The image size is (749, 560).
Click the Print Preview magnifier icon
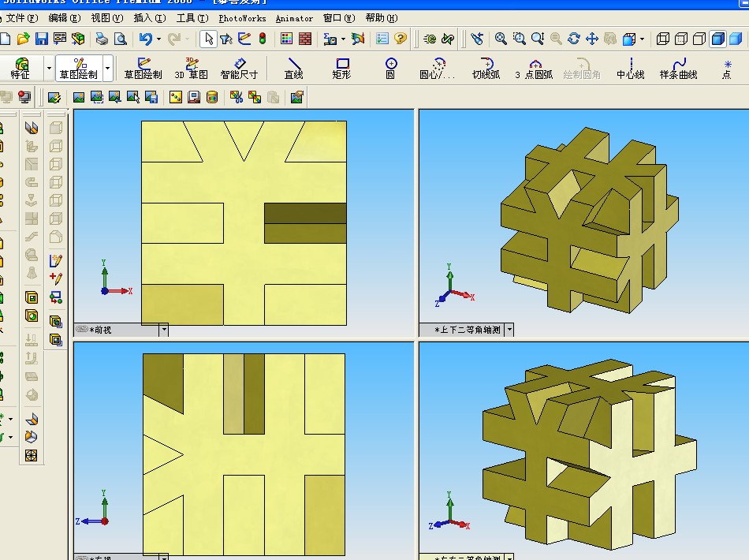(x=121, y=39)
